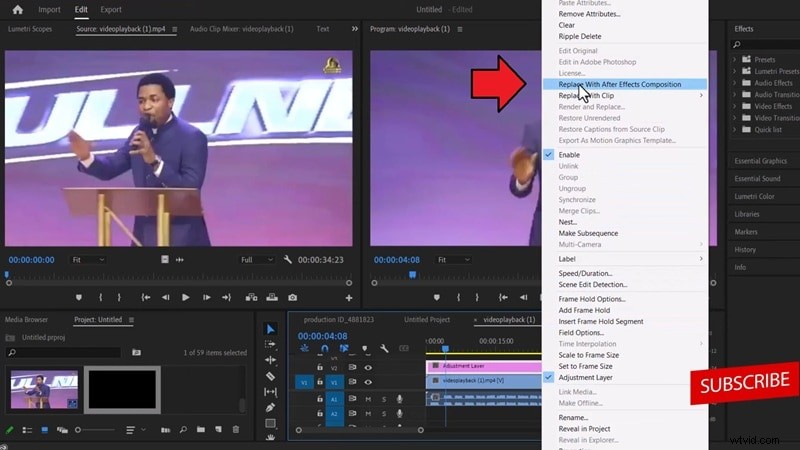Expand Video Effects folder

[735, 106]
